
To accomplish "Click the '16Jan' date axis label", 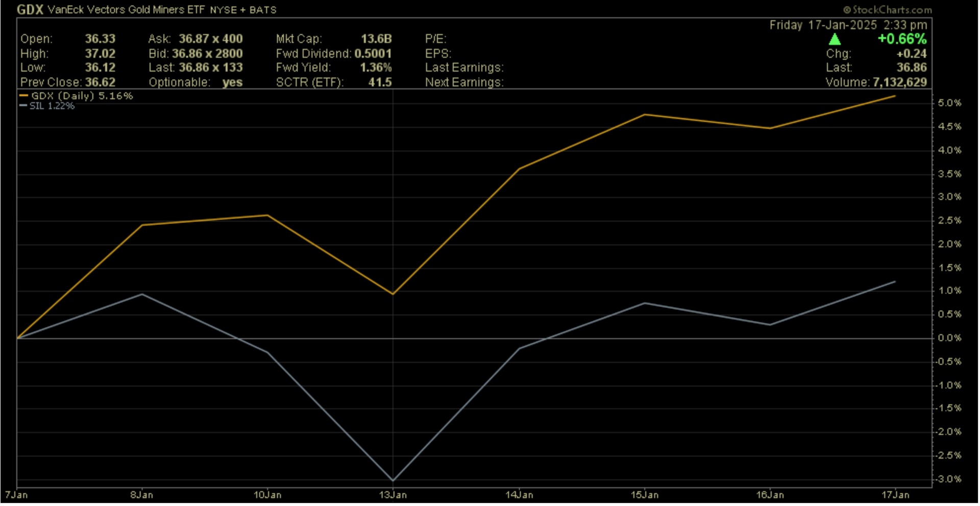I will 770,495.
